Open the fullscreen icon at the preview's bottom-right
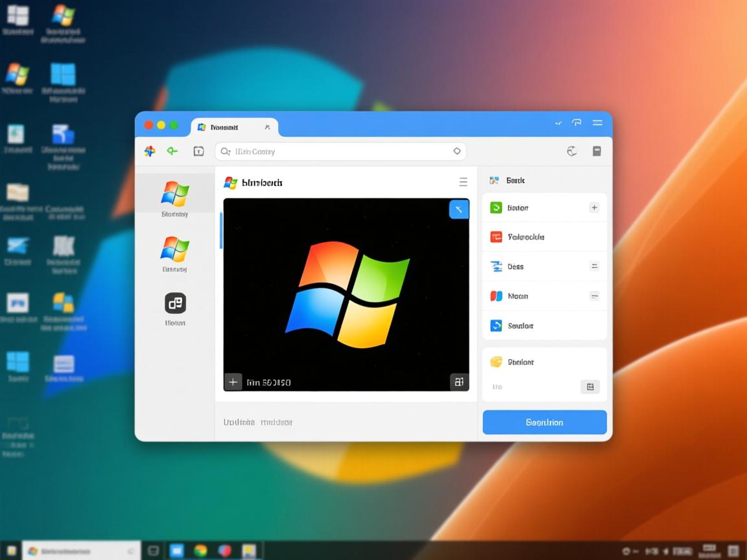The image size is (747, 560). [459, 382]
